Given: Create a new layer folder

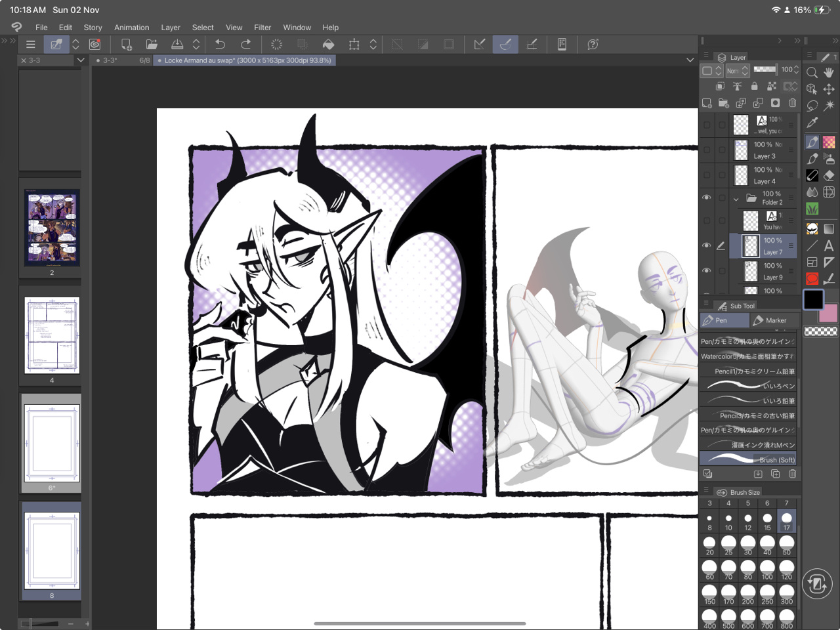Looking at the screenshot, I should (x=724, y=103).
